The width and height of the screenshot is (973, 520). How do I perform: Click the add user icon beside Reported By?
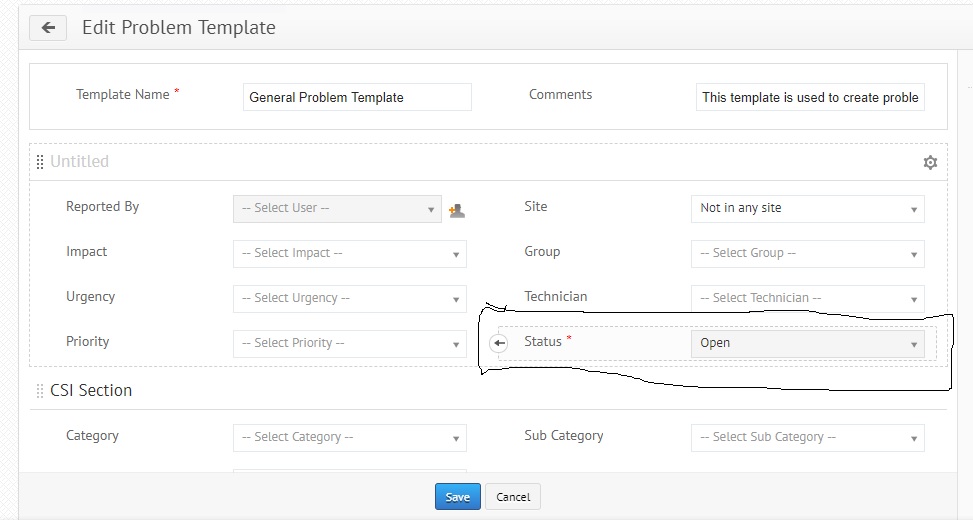point(457,210)
